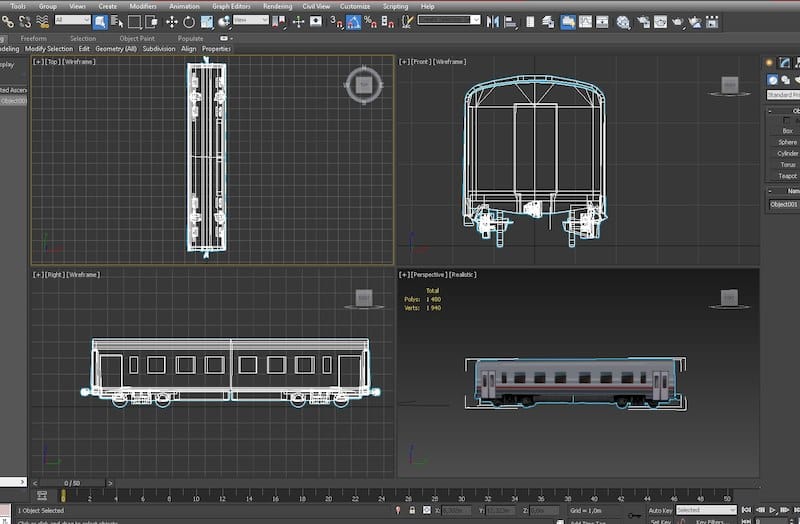Open Select by Name list
The width and height of the screenshot is (800, 524).
click(117, 21)
